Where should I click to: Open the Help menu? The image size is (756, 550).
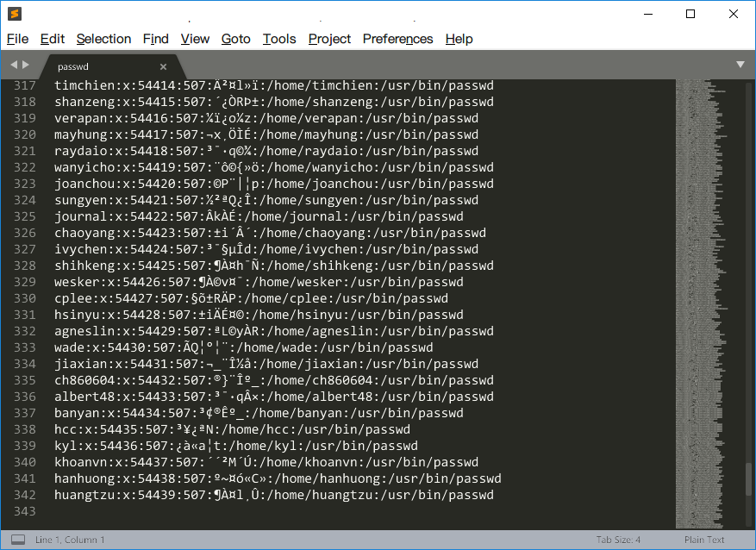point(459,39)
